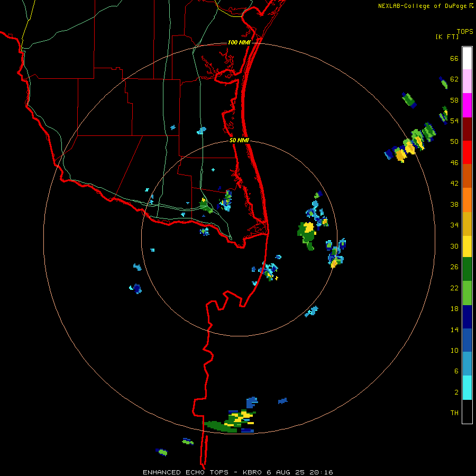
Task: Click the legend value 58
Action: pyautogui.click(x=454, y=100)
